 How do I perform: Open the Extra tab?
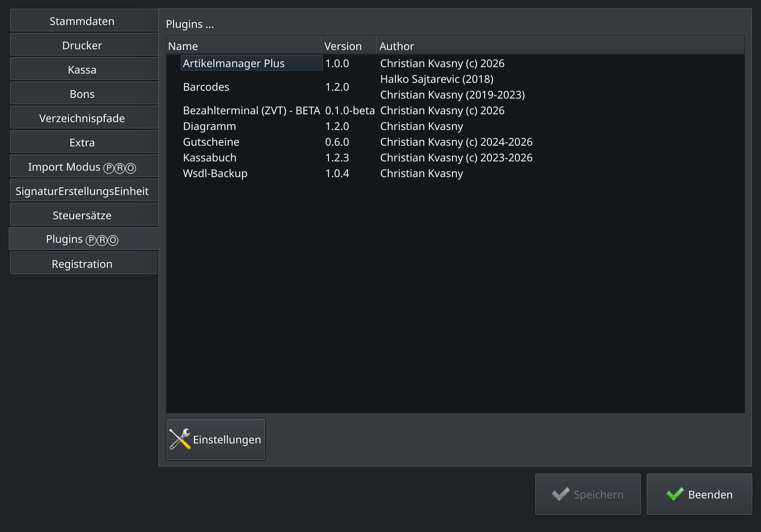[84, 142]
